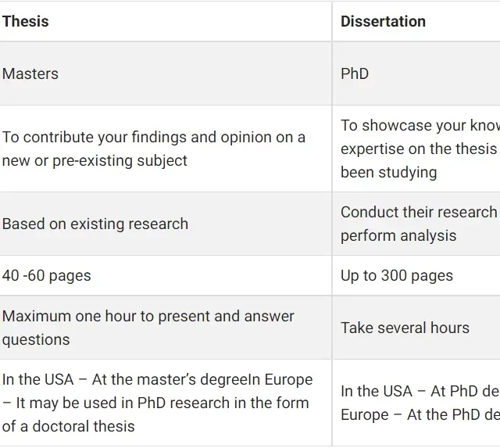
Task: Click the 'Up to 300 pages' cell
Action: [x=397, y=275]
